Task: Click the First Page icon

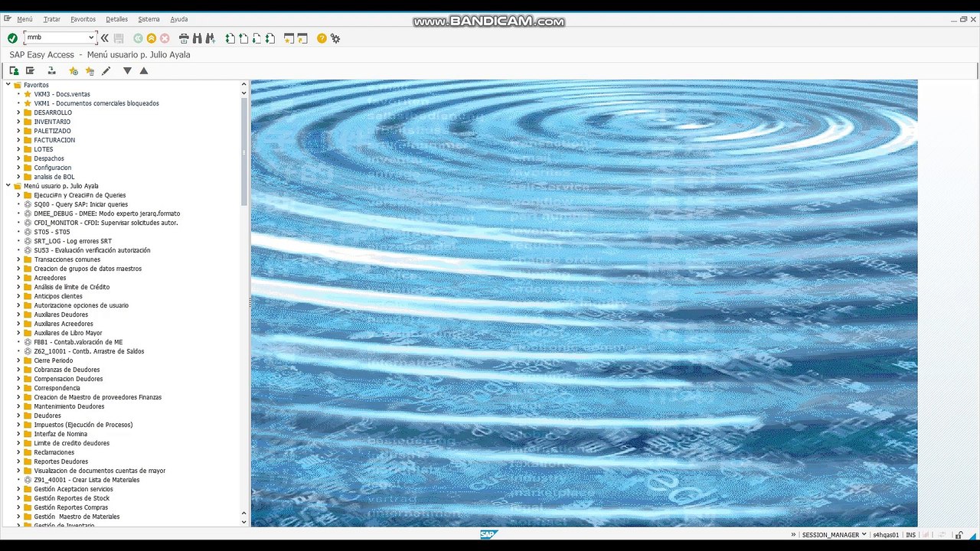Action: 230,38
